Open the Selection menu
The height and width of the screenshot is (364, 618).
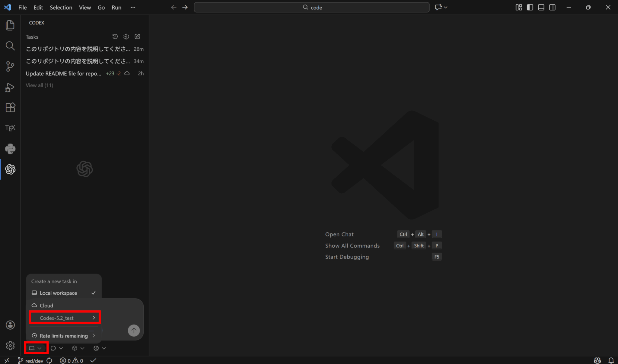click(61, 8)
